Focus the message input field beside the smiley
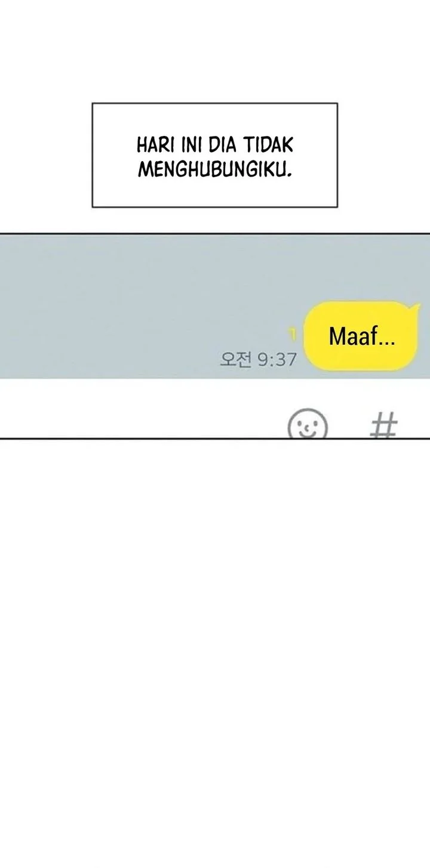 143,409
